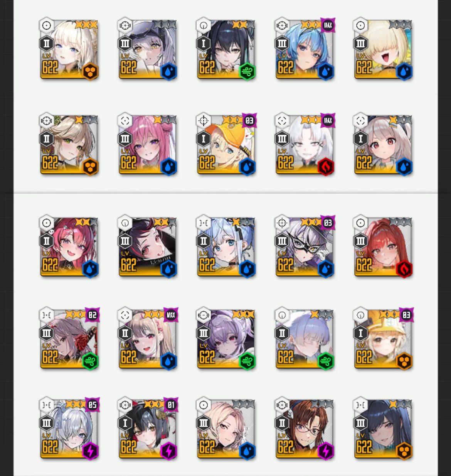Viewport: 451px width, 476px height.
Task: Select the brown-haired character wearing glasses
Action: pos(305,429)
